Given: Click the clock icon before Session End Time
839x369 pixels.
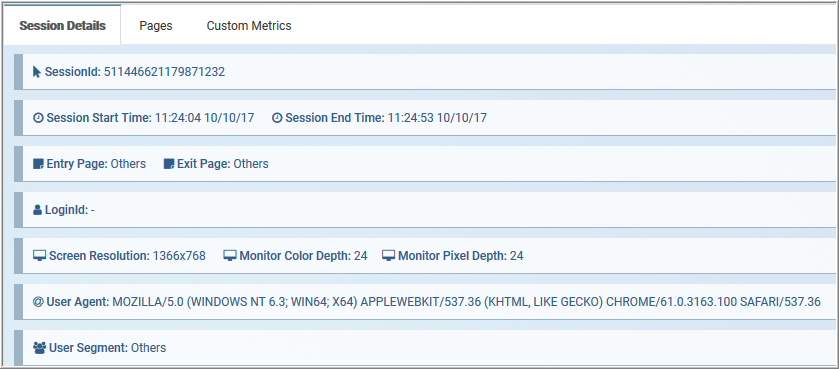Looking at the screenshot, I should (277, 118).
